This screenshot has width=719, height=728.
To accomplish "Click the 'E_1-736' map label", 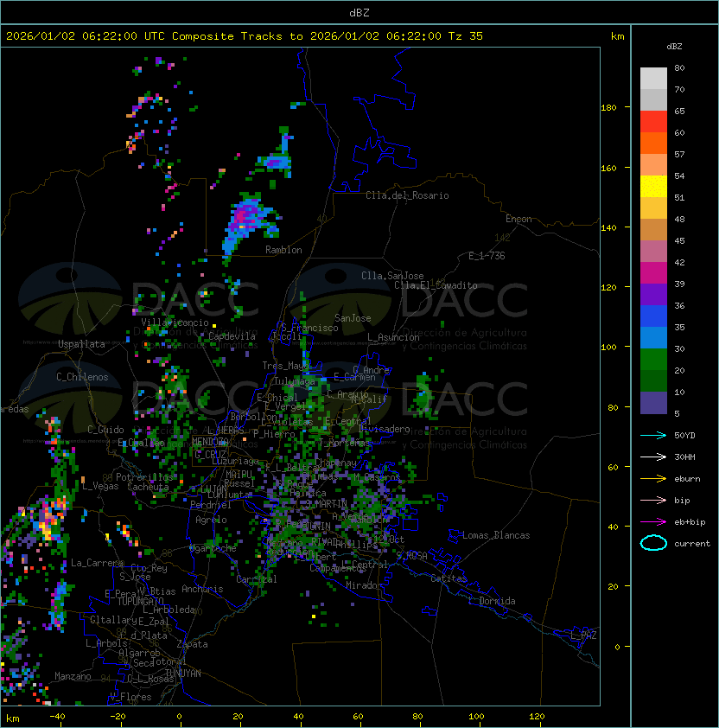I will pyautogui.click(x=487, y=256).
